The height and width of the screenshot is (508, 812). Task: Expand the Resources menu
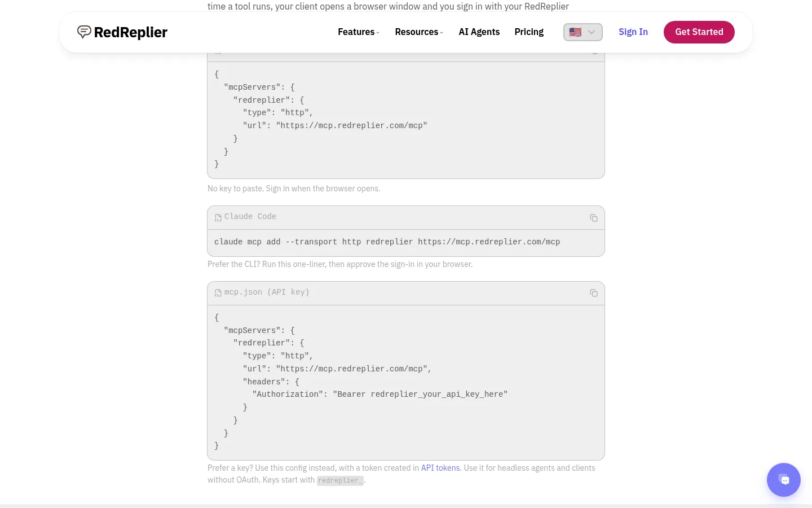(419, 32)
